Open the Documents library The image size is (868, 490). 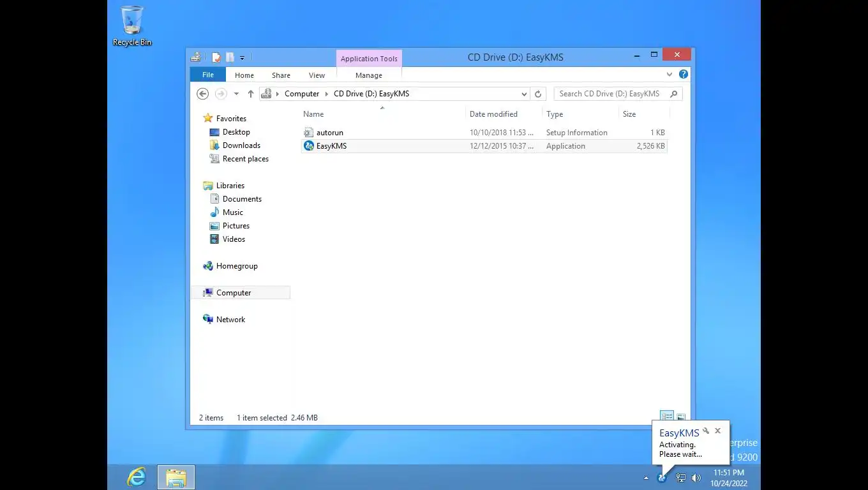[242, 199]
